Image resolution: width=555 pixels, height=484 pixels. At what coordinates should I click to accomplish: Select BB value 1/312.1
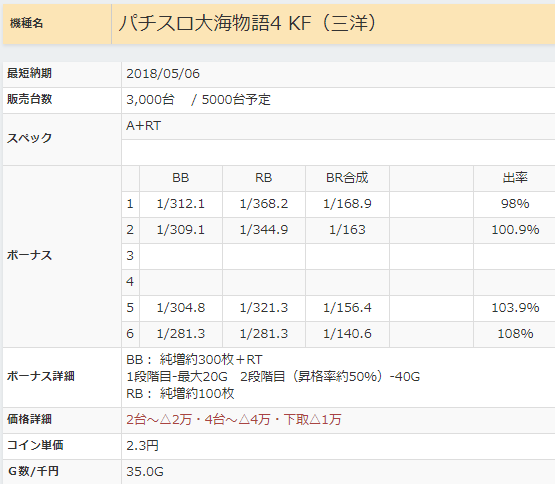(181, 204)
